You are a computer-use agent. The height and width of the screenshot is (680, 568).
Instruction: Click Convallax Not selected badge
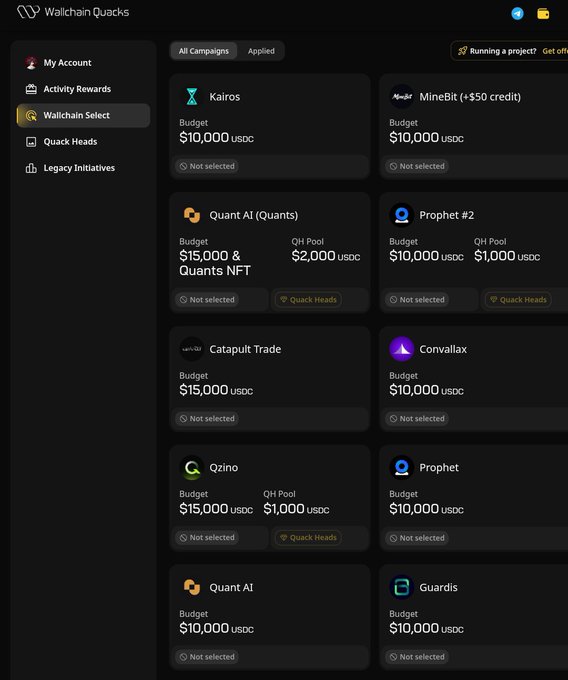coord(417,418)
